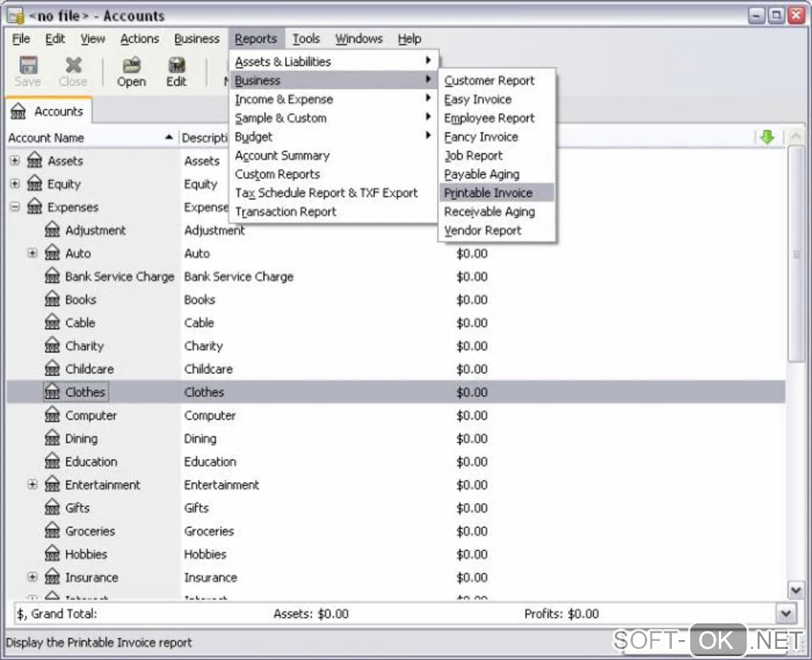The image size is (812, 660).
Task: Collapse the Expenses account tree
Action: pos(15,207)
